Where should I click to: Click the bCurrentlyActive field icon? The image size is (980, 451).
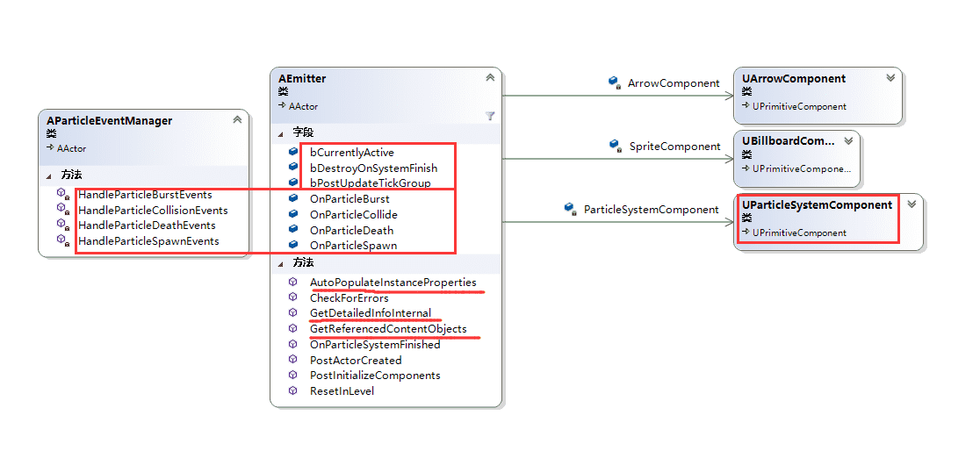pos(293,153)
